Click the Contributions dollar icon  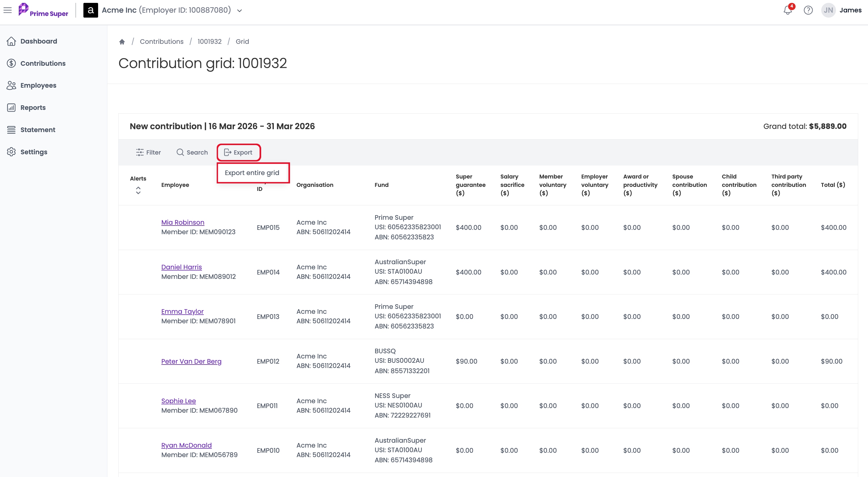[12, 63]
